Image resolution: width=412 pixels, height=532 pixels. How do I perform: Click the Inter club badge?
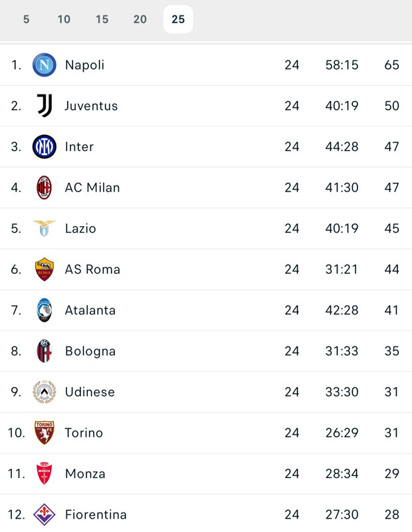pos(44,146)
